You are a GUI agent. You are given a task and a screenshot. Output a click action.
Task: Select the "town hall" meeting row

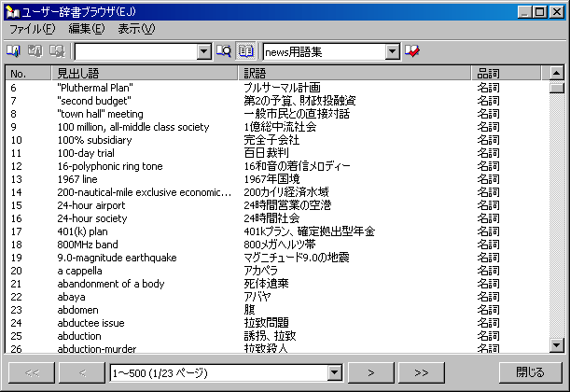coord(277,114)
